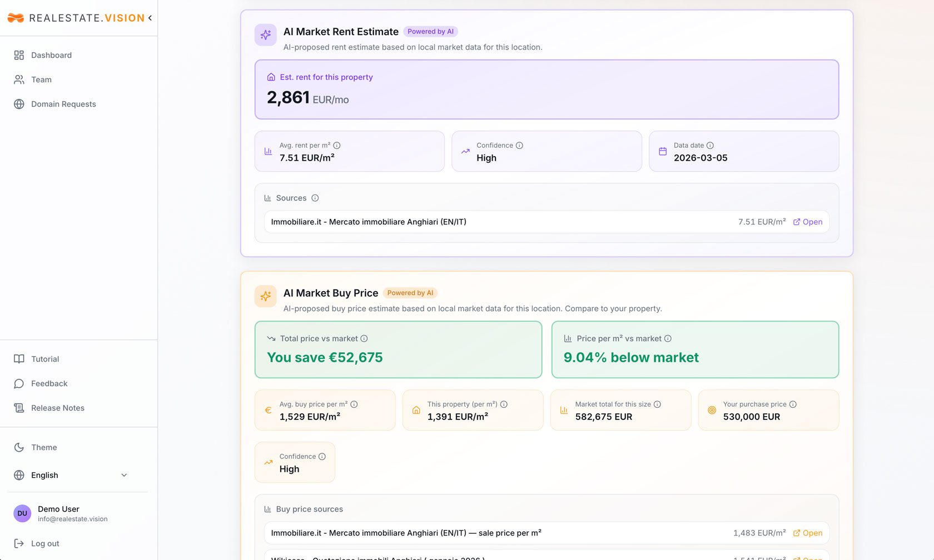The image size is (934, 560).
Task: Open the rent source Immobiliare.it link
Action: (808, 222)
